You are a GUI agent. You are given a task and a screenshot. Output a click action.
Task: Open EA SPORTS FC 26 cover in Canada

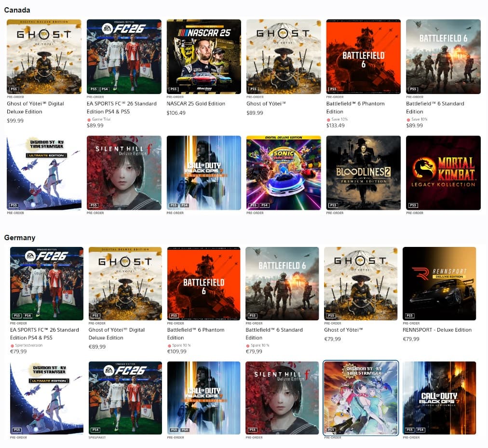pos(124,56)
